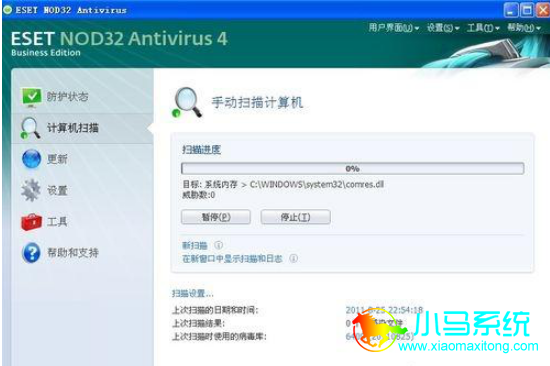Close the ESET NOD32 window
The height and width of the screenshot is (366, 550).
(x=543, y=10)
